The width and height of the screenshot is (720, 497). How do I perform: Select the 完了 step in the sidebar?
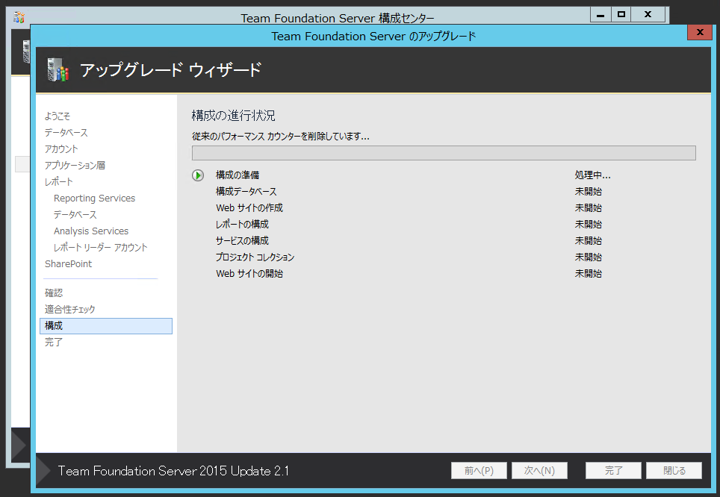(54, 342)
